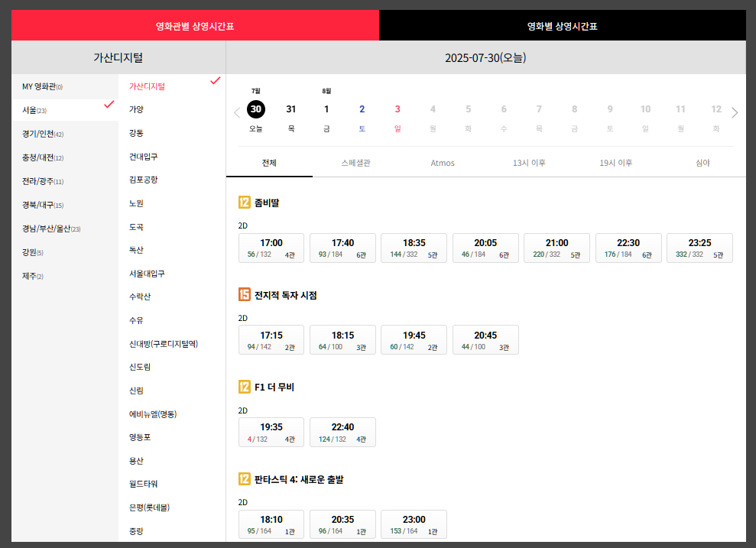Image resolution: width=756 pixels, height=548 pixels.
Task: Book 좀비딸 20:05 showing
Action: (x=485, y=248)
